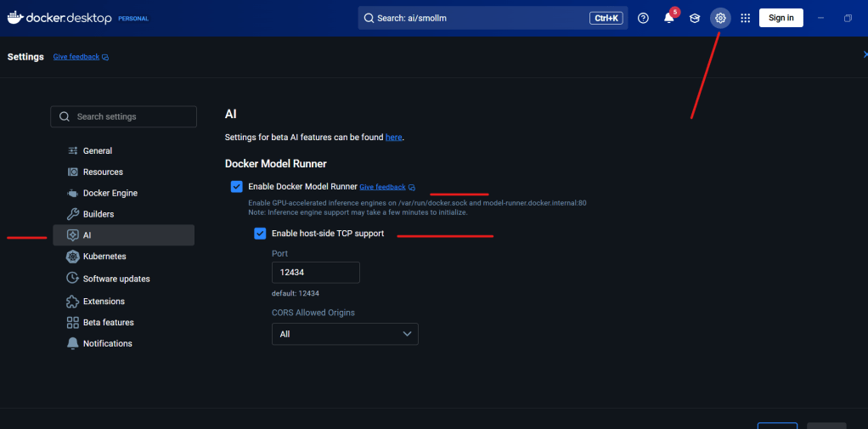Open the help question-mark icon
Screen dimensions: 868x429
tap(643, 19)
